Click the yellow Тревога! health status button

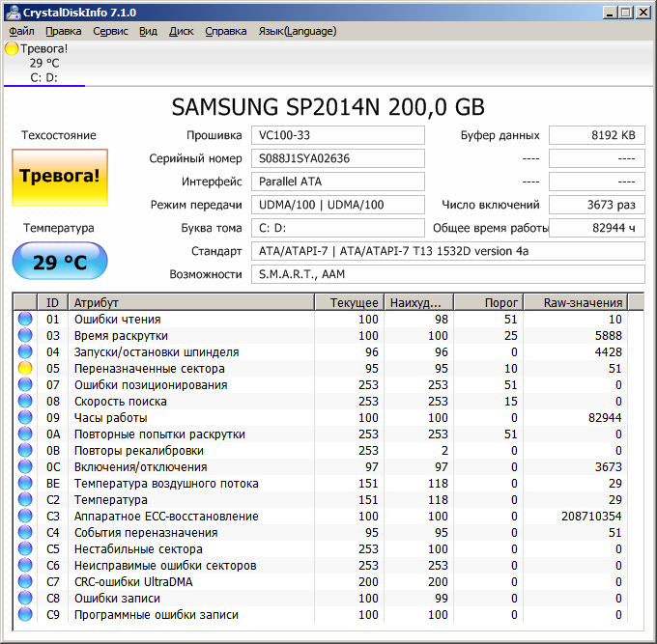[60, 178]
